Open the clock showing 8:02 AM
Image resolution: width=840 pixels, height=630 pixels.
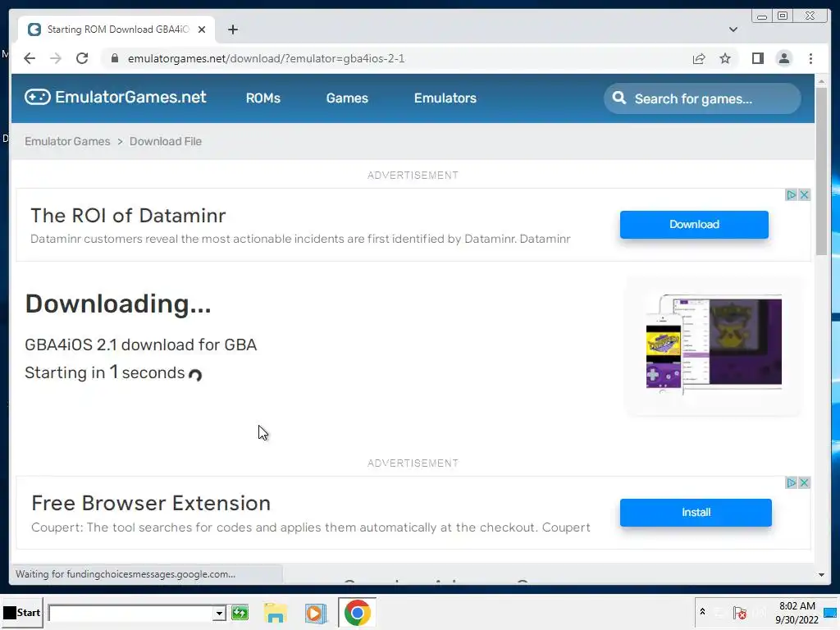click(797, 612)
